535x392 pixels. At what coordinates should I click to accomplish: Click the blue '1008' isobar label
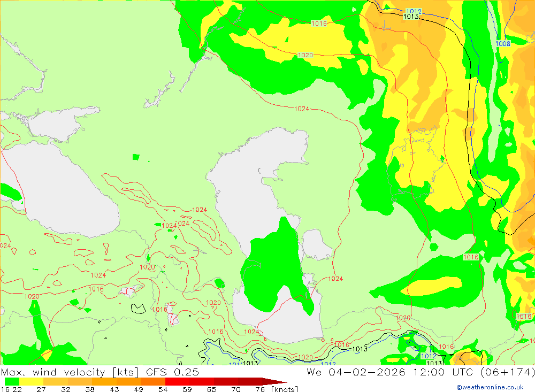[503, 44]
